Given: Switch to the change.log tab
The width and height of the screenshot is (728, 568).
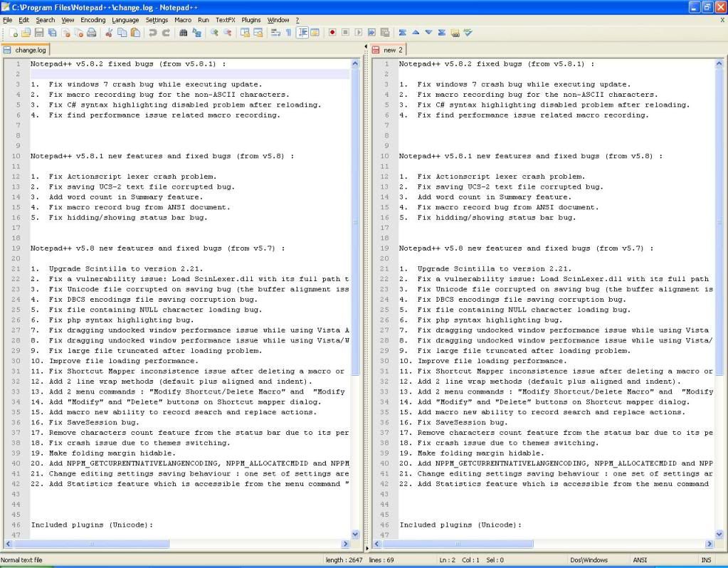Looking at the screenshot, I should point(25,50).
